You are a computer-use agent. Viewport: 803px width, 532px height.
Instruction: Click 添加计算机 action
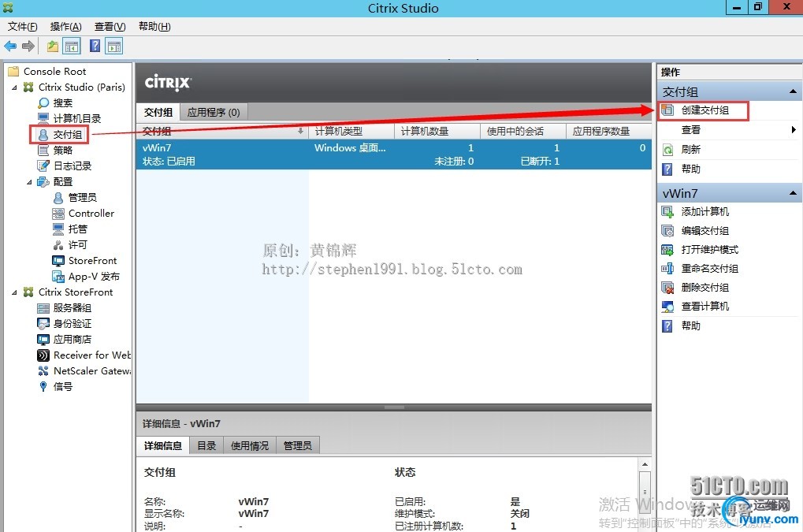click(704, 212)
